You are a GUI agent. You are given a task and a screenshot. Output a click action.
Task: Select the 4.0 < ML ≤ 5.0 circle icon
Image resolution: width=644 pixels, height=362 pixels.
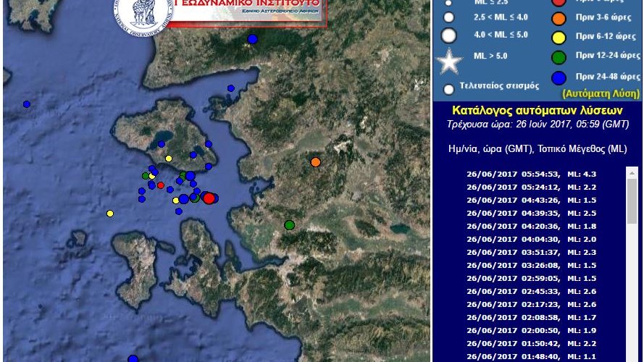pyautogui.click(x=449, y=35)
